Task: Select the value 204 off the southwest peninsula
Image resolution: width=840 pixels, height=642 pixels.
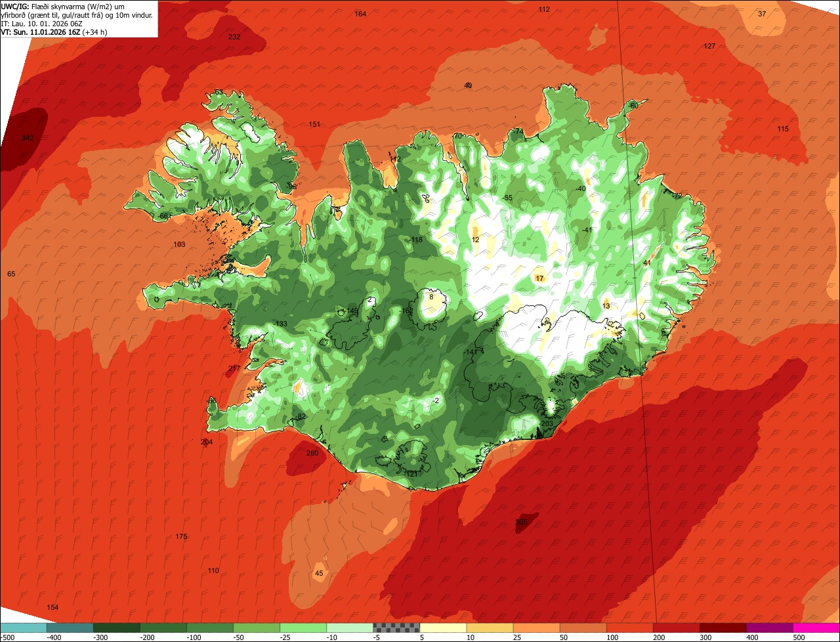Action: pyautogui.click(x=207, y=442)
